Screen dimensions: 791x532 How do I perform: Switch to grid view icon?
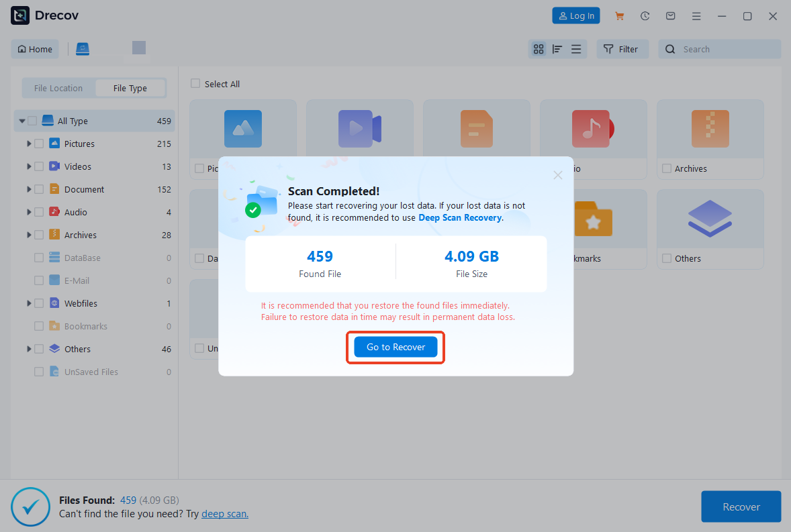click(x=539, y=49)
